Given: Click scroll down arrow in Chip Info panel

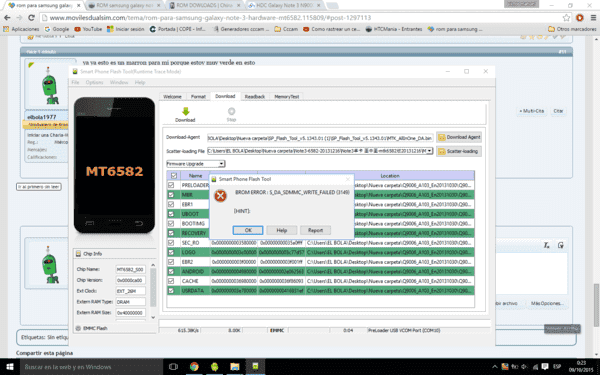Looking at the screenshot, I should (153, 317).
